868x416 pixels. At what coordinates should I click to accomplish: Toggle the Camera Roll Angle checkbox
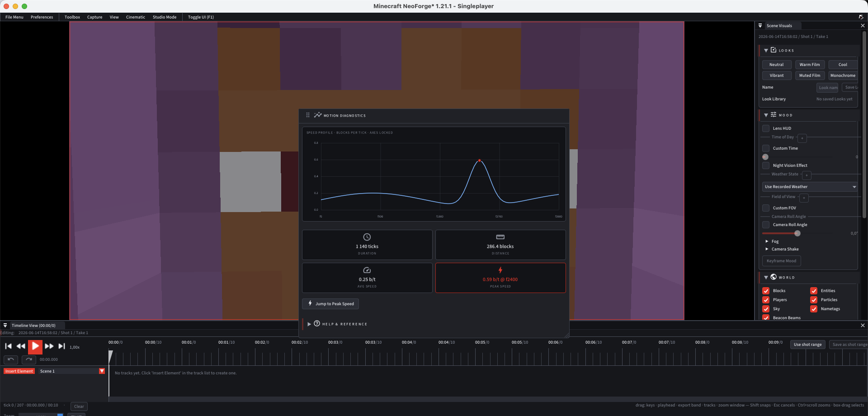766,225
